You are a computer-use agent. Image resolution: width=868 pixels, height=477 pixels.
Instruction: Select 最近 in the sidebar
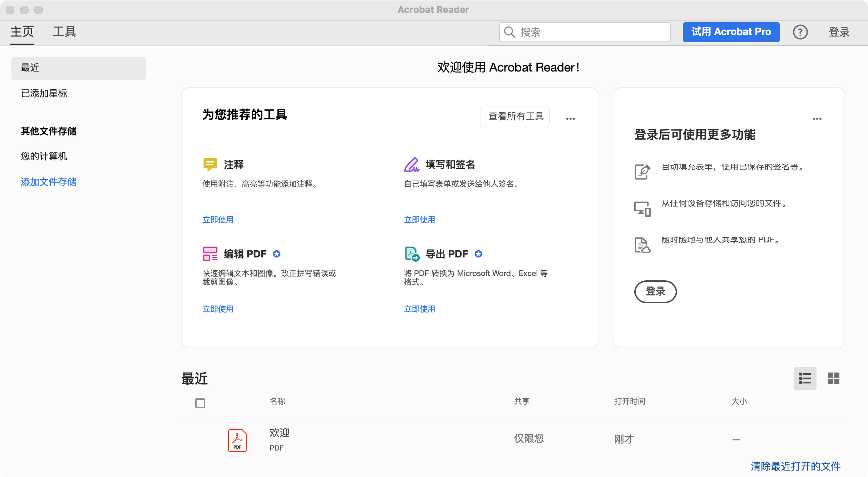pyautogui.click(x=79, y=68)
